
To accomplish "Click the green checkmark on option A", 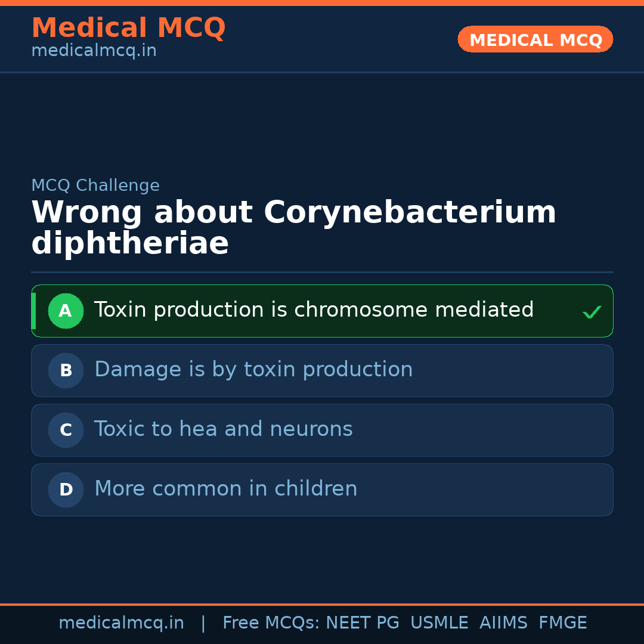I will (x=592, y=312).
